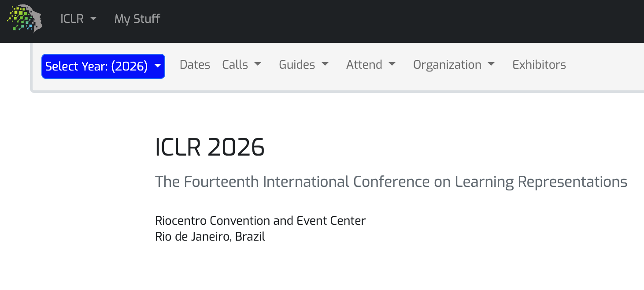Click the ICLR 2026 heading
Viewport: 644px width, 290px height.
210,147
